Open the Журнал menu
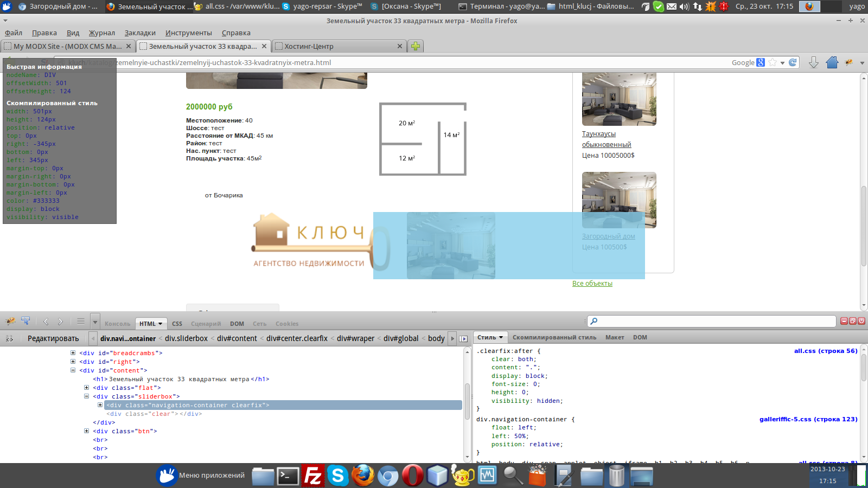Viewport: 868px width, 488px height. coord(101,33)
